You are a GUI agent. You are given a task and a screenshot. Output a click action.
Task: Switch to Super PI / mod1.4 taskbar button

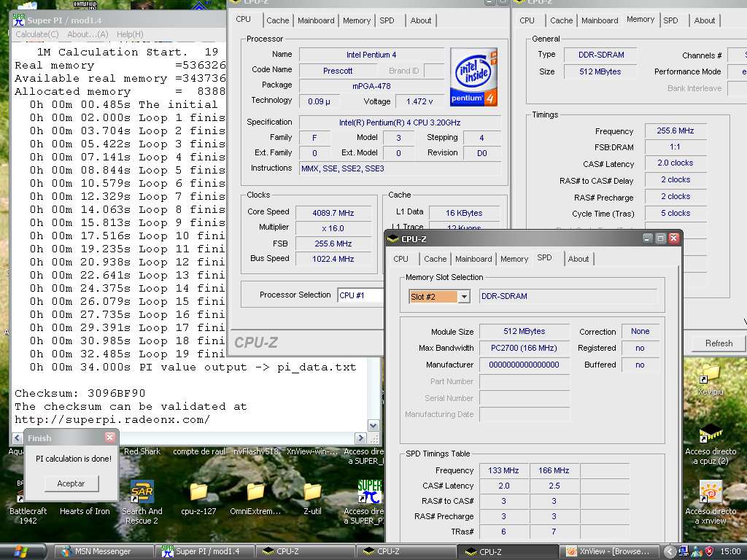(x=204, y=551)
